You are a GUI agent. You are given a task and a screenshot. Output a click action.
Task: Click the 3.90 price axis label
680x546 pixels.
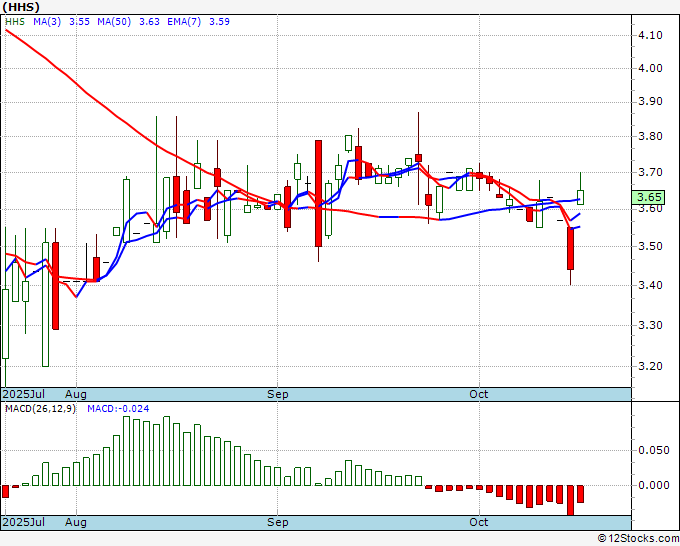(x=651, y=101)
